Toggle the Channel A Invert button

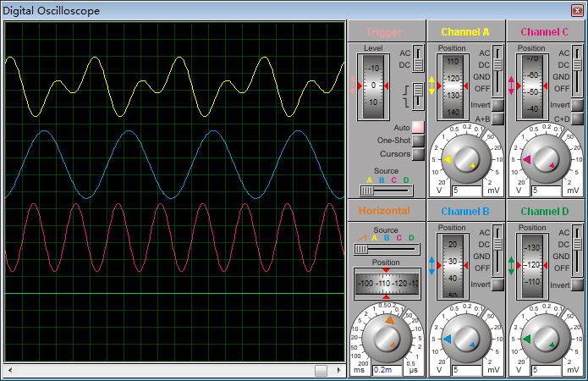pyautogui.click(x=497, y=105)
